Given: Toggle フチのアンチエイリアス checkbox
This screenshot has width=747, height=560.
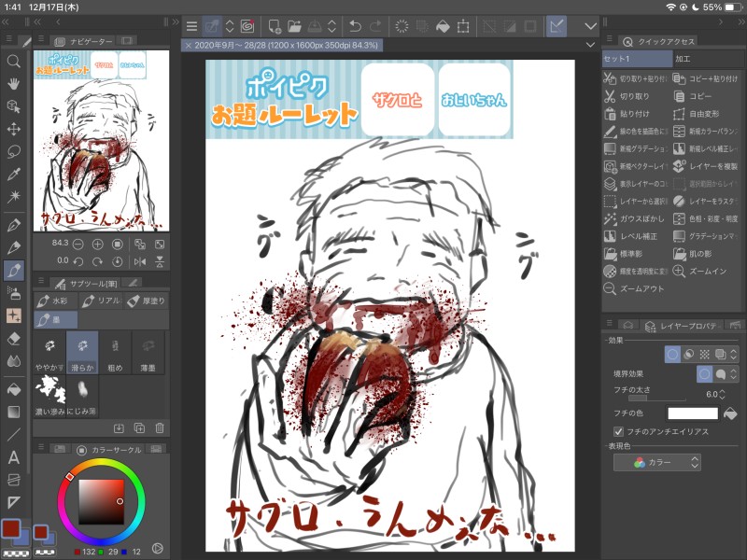Looking at the screenshot, I should pyautogui.click(x=618, y=431).
